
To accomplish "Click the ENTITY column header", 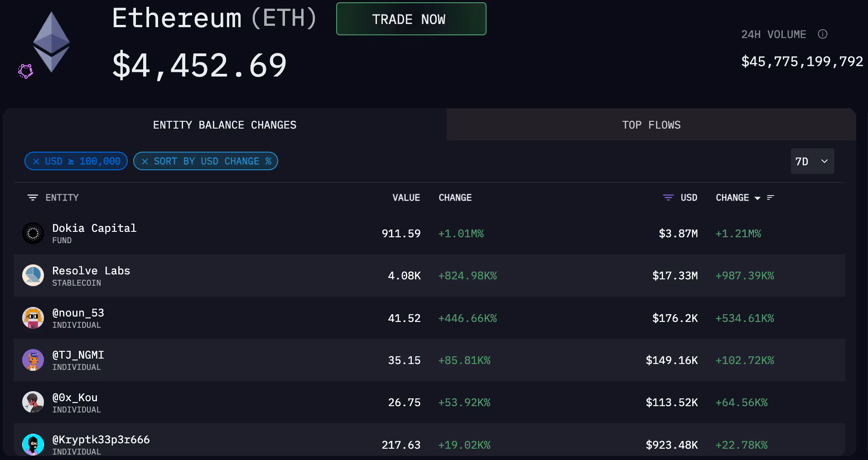I will [x=62, y=197].
